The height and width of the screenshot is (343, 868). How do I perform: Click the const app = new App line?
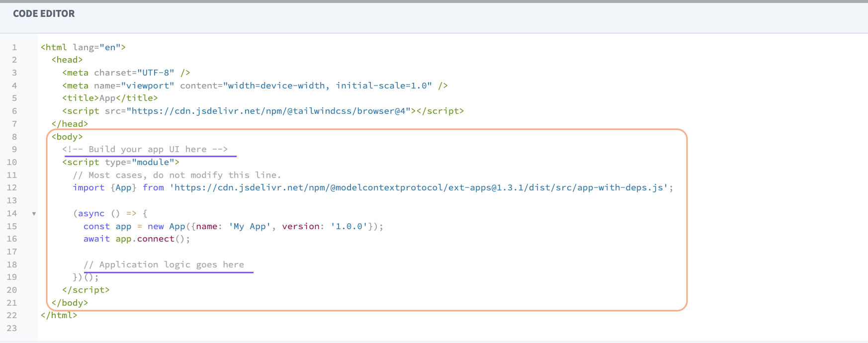tap(233, 227)
